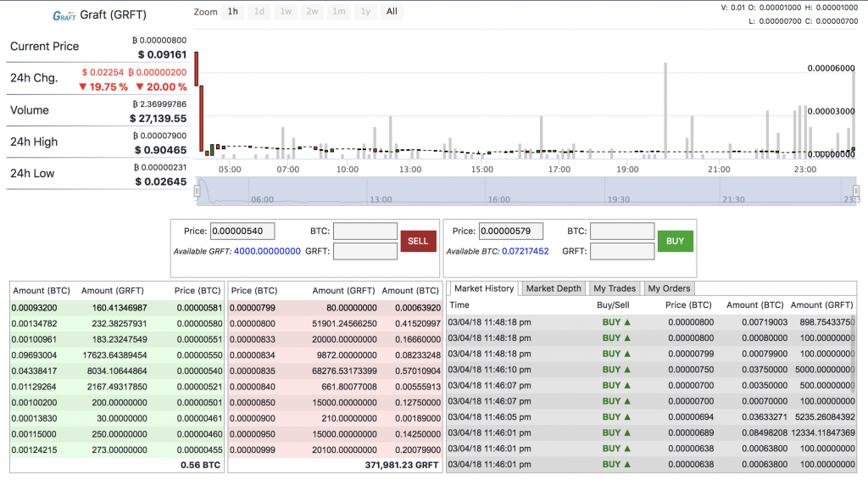Click the 24h High value $ 0.90465
Viewport: 868px width, 486px height.
tap(161, 150)
